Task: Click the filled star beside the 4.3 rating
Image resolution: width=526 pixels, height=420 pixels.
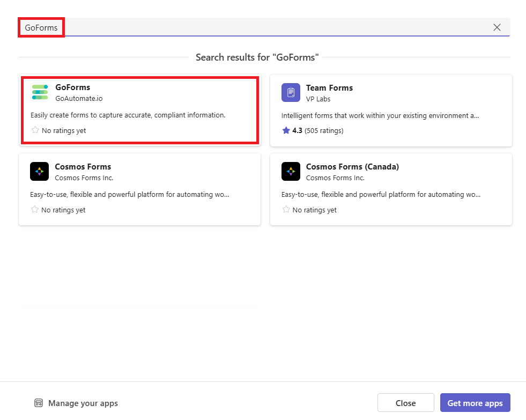Action: pos(286,130)
